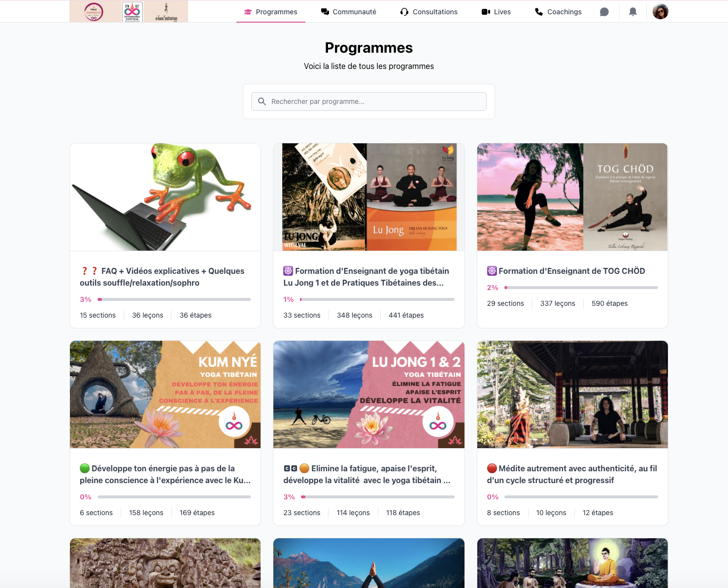This screenshot has height=588, width=728.
Task: Click the user profile avatar
Action: [x=660, y=11]
